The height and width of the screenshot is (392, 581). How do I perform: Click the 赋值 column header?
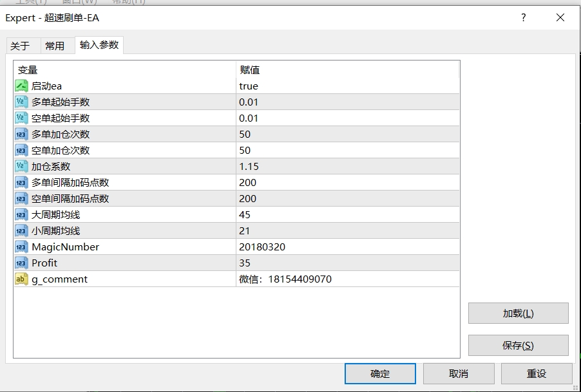[x=250, y=70]
